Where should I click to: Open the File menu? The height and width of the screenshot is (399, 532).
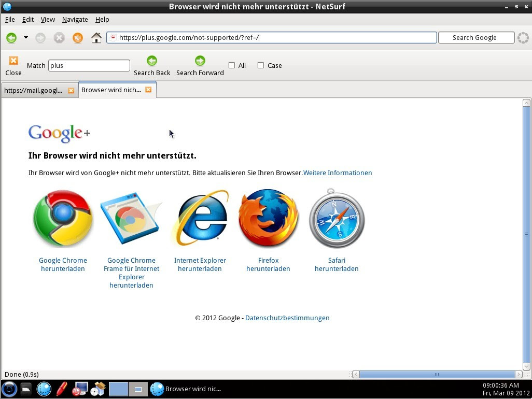(10, 19)
